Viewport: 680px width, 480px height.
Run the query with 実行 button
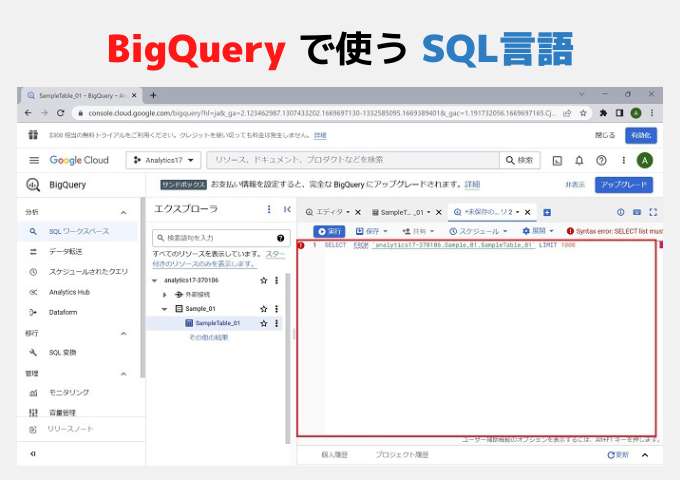point(329,232)
